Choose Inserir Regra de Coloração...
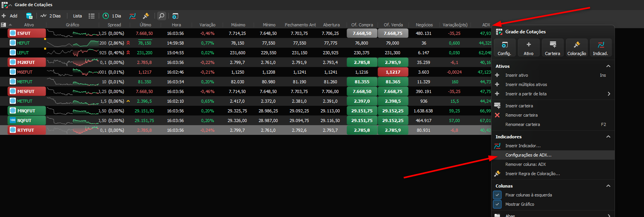The width and height of the screenshot is (644, 217). [x=553, y=174]
